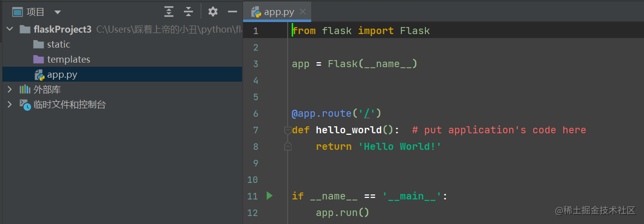The height and width of the screenshot is (224, 644).
Task: Expand the 临时文件和控制台 node
Action: (10, 105)
